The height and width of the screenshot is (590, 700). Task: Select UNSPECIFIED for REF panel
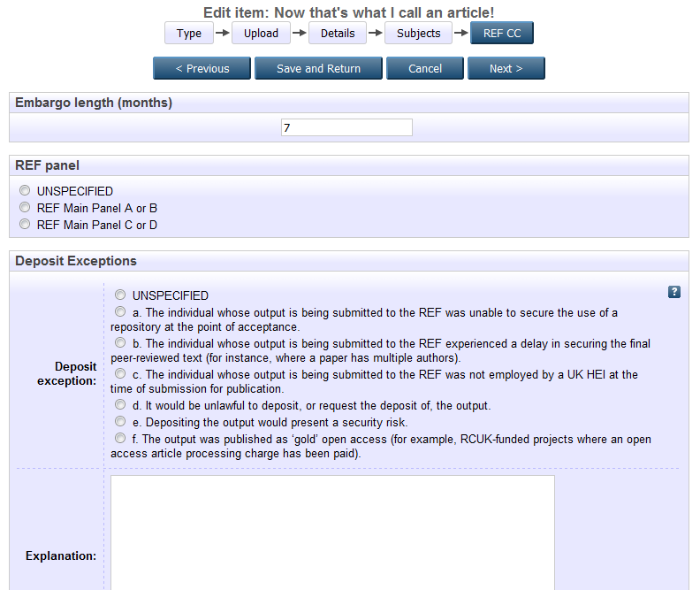(x=25, y=191)
